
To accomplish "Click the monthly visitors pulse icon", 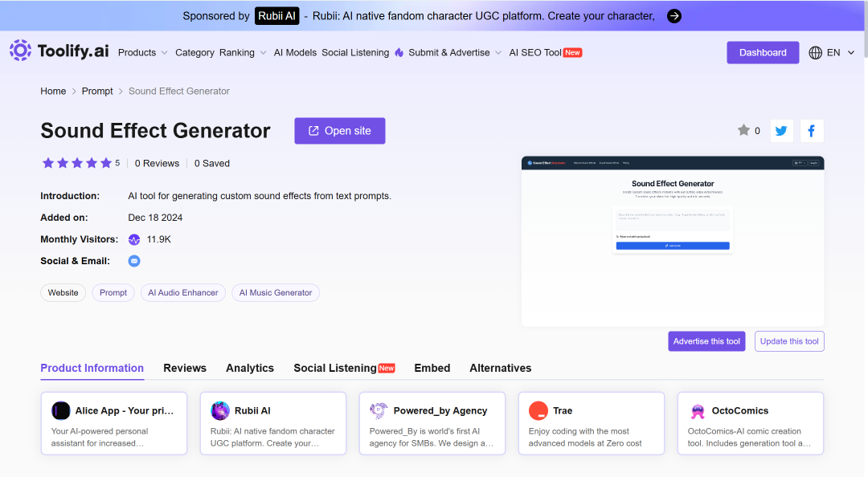I will (x=134, y=239).
